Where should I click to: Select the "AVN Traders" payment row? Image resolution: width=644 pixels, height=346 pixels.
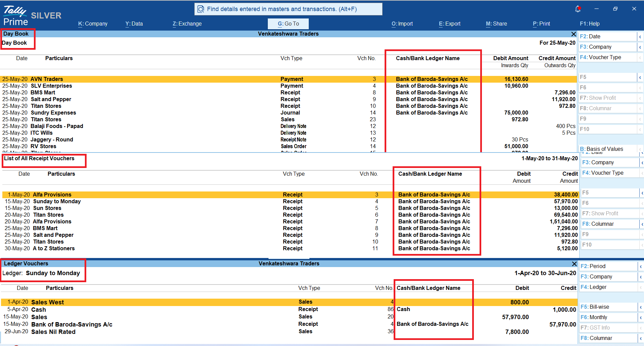[x=289, y=79]
